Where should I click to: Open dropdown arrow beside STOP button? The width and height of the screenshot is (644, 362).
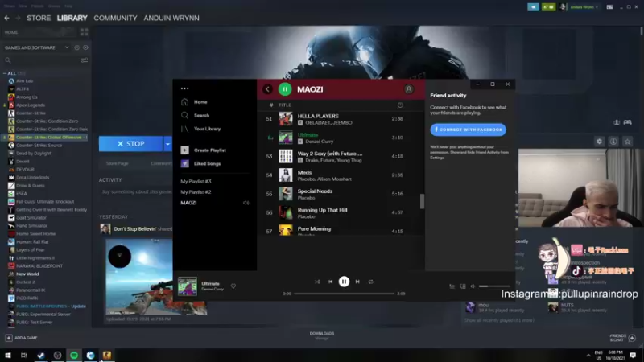pyautogui.click(x=167, y=144)
